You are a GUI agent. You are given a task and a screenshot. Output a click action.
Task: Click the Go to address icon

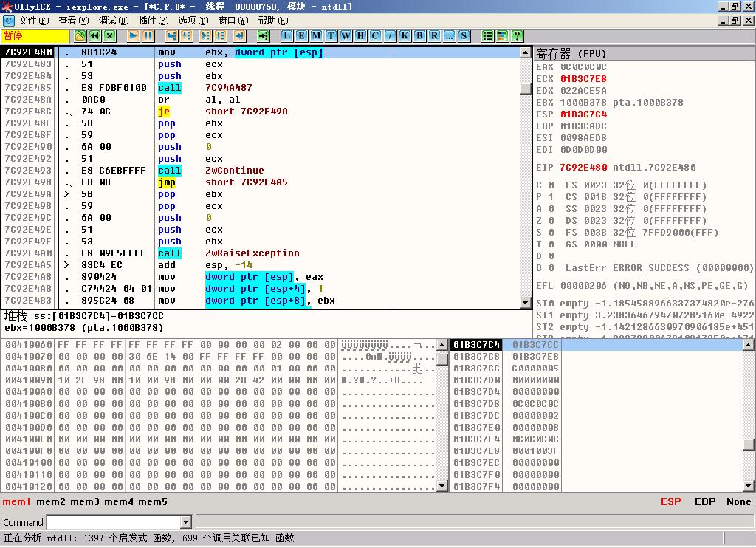(264, 35)
